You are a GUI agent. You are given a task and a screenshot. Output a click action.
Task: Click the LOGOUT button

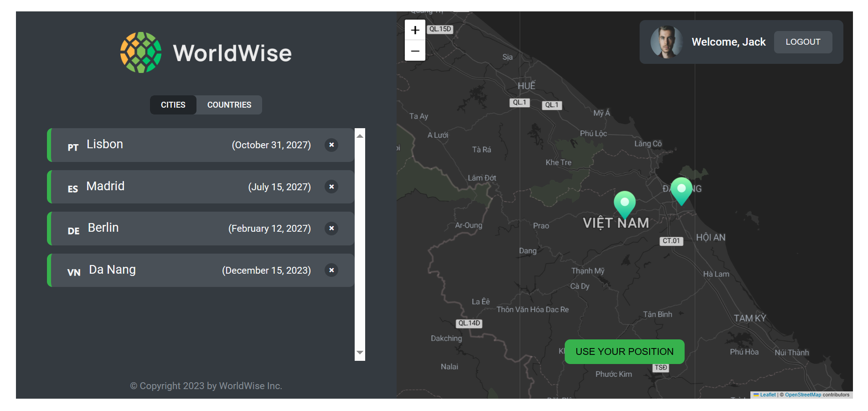803,42
